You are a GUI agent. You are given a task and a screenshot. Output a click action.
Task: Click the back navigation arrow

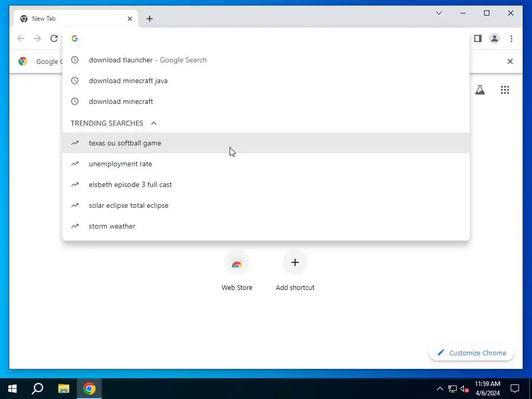pos(21,38)
